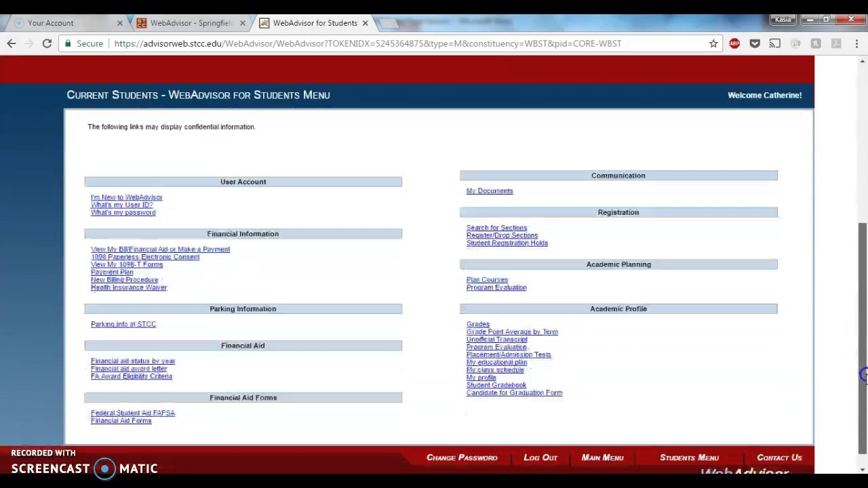
Task: Open My Documents link
Action: tap(490, 191)
